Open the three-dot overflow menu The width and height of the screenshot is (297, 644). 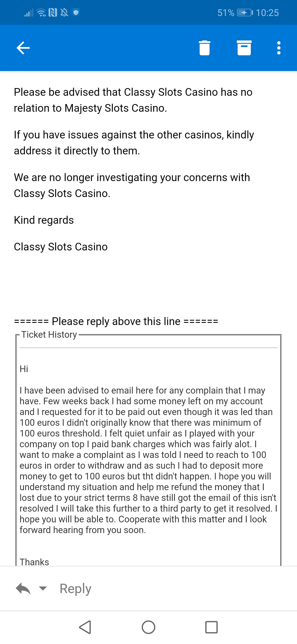pos(279,48)
